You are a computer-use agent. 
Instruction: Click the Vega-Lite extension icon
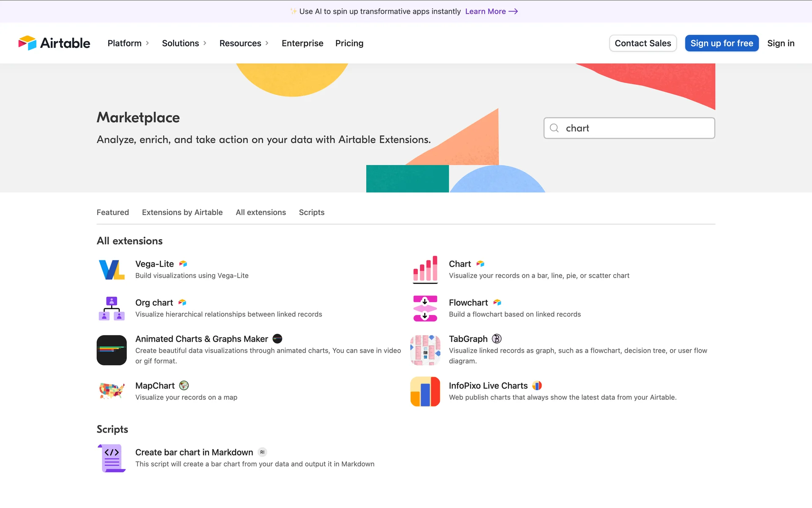[x=112, y=270]
